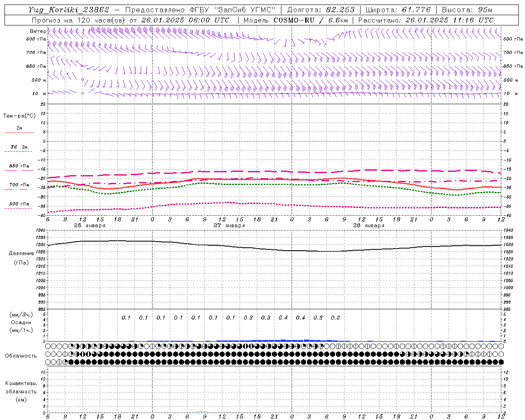Click the 28 января date label
This screenshot has width=525, height=420.
click(x=368, y=226)
